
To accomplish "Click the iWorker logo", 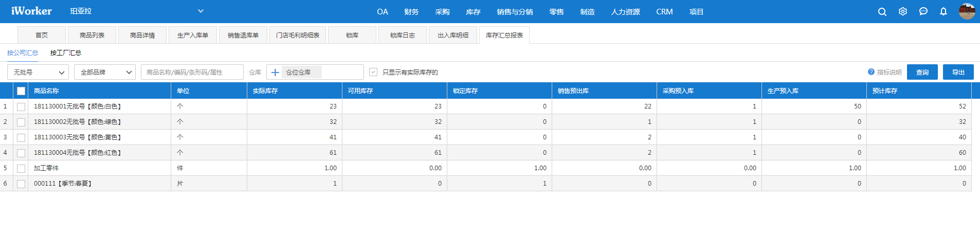I will tap(31, 11).
